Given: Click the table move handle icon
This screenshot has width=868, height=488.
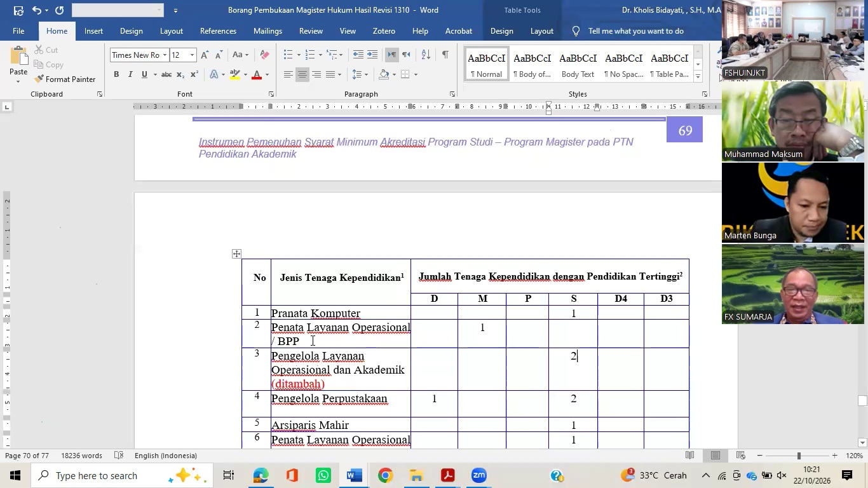Looking at the screenshot, I should 236,254.
